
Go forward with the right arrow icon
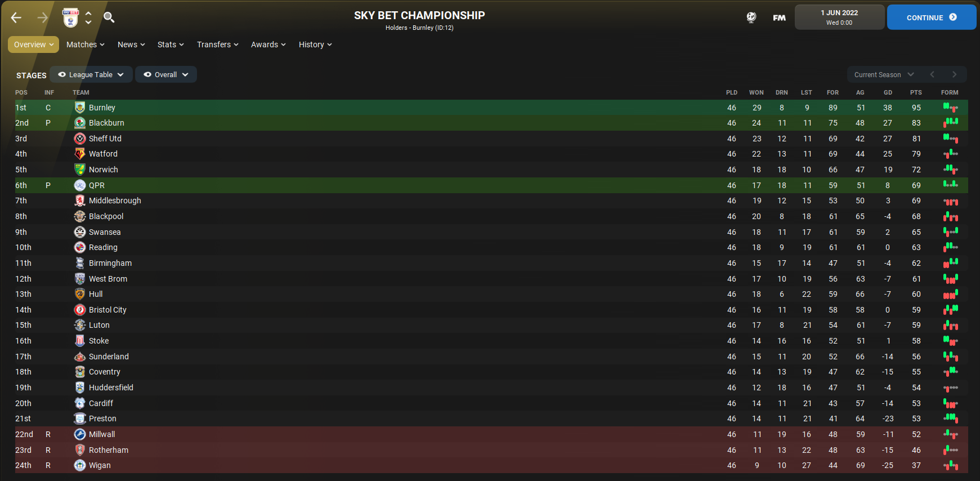pos(43,17)
